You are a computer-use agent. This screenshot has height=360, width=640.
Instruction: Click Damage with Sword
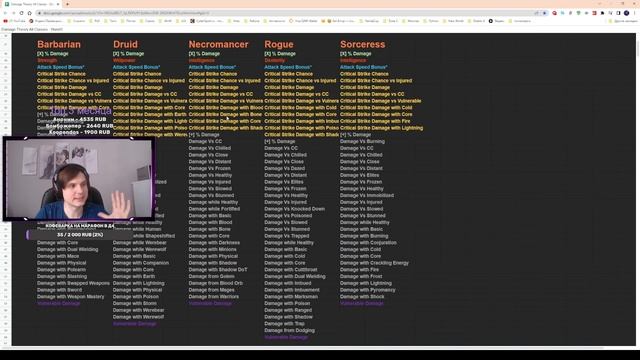tap(59, 290)
